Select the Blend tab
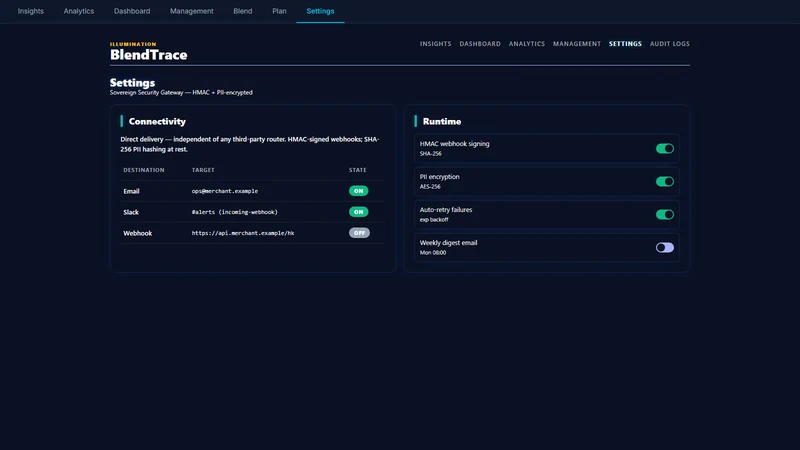 coord(243,11)
